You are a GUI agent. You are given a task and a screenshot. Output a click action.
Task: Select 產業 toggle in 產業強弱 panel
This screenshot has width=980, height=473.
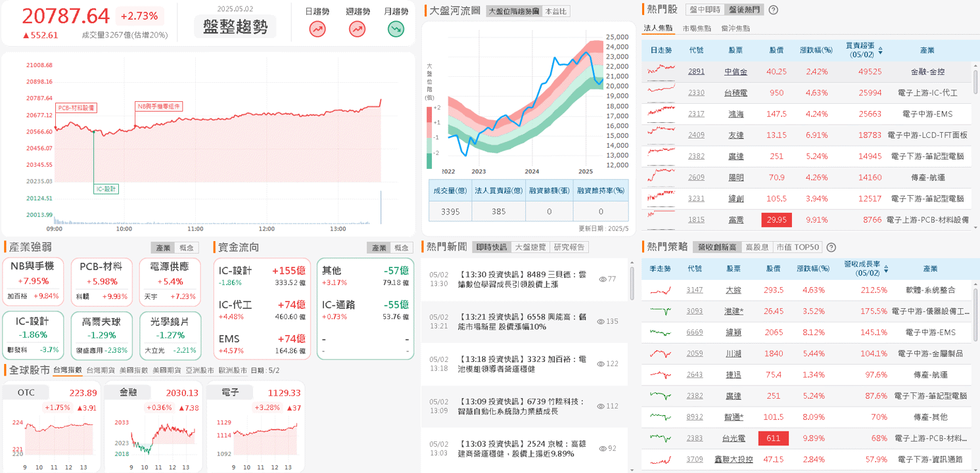pos(162,248)
